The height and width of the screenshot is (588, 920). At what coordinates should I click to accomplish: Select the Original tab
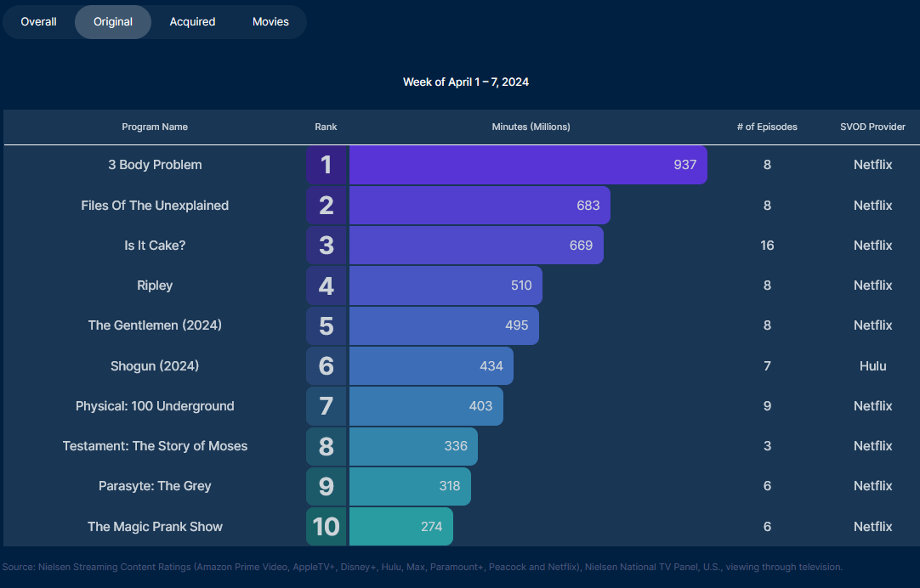pos(113,22)
